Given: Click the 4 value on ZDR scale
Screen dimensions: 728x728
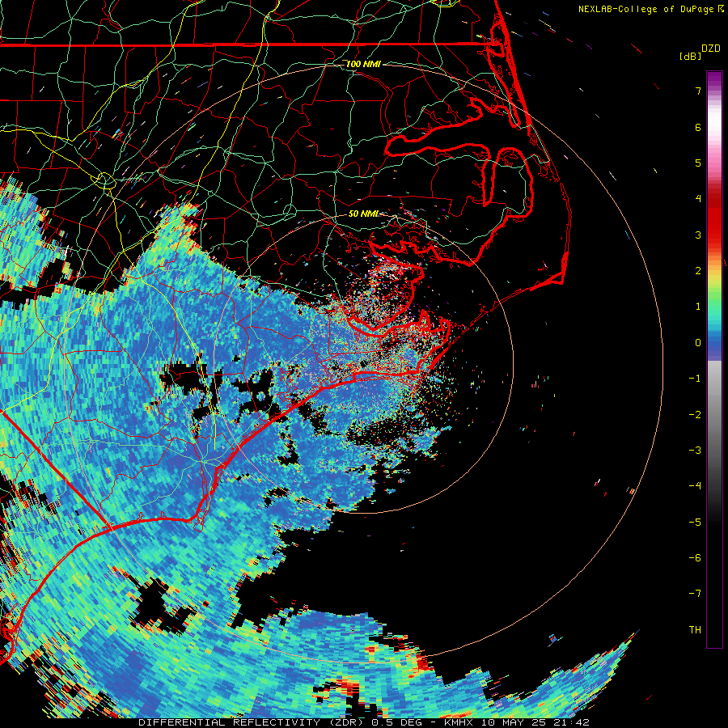Looking at the screenshot, I should [698, 199].
